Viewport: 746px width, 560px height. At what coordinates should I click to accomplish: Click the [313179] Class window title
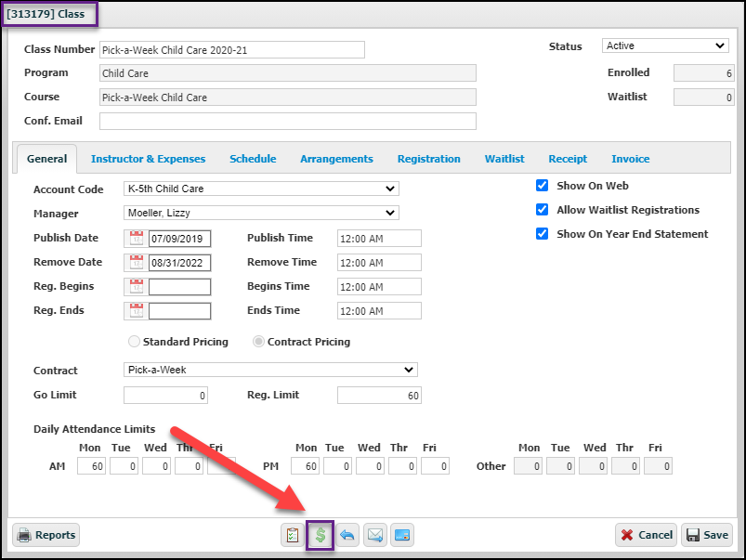point(46,14)
